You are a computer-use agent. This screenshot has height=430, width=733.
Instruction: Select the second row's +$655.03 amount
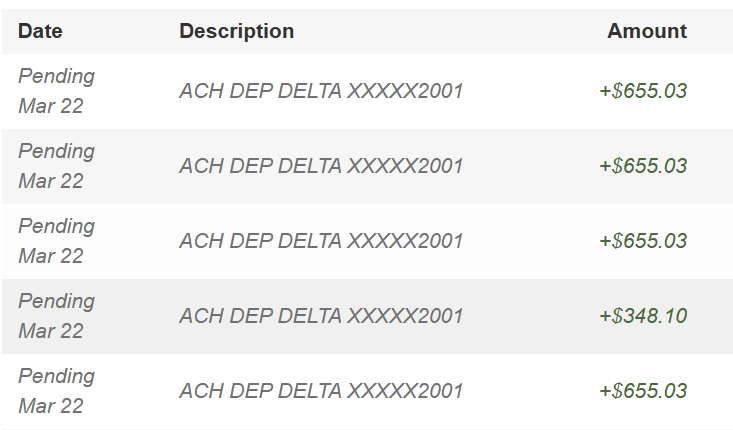[x=643, y=166]
